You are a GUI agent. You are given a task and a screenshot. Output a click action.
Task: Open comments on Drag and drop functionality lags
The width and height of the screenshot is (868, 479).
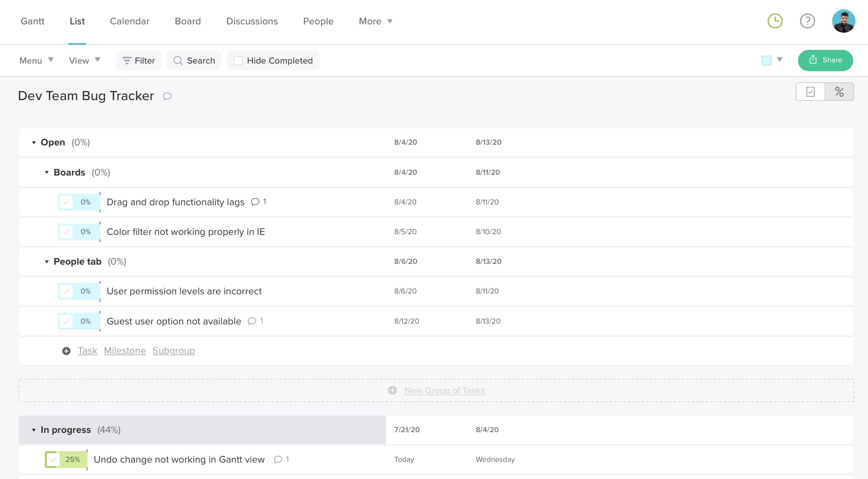coord(255,202)
